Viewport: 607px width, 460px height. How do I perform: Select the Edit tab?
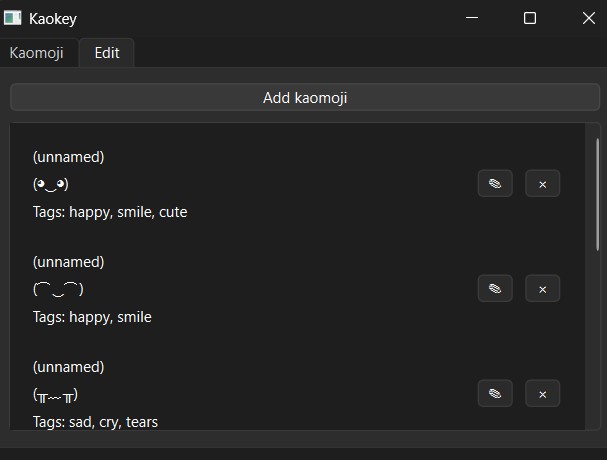coord(107,53)
